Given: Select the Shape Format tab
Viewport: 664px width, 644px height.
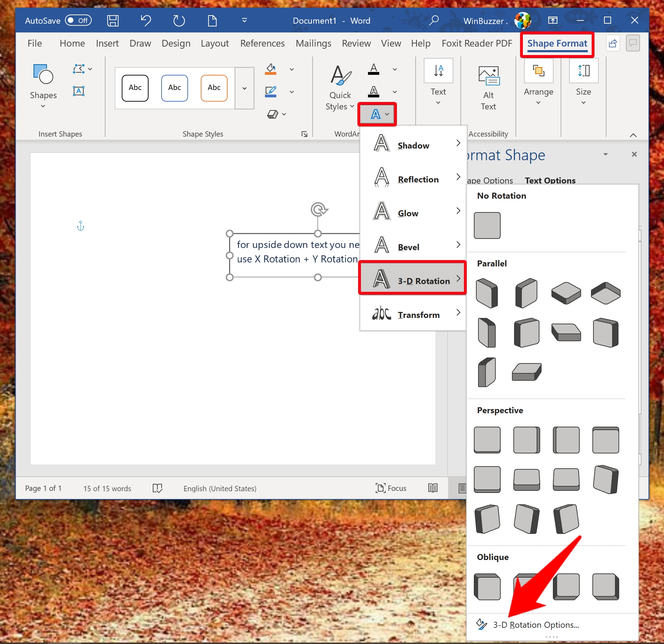Looking at the screenshot, I should pyautogui.click(x=557, y=43).
